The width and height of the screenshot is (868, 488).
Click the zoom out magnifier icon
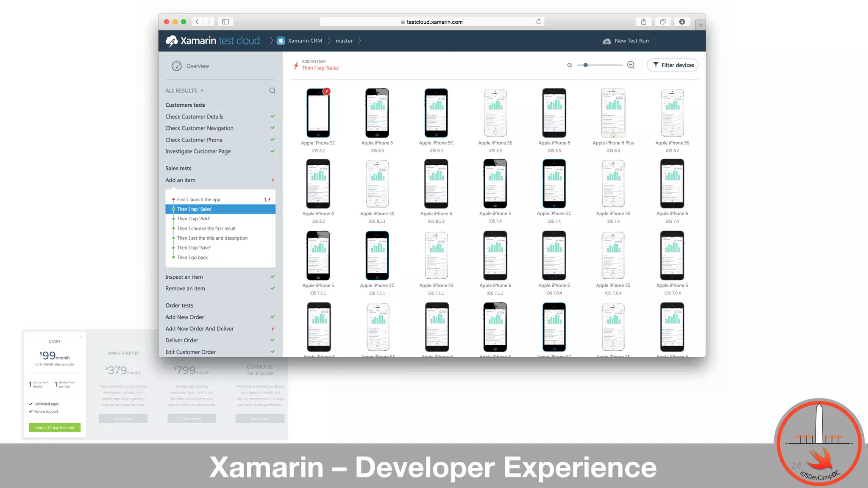(x=570, y=65)
